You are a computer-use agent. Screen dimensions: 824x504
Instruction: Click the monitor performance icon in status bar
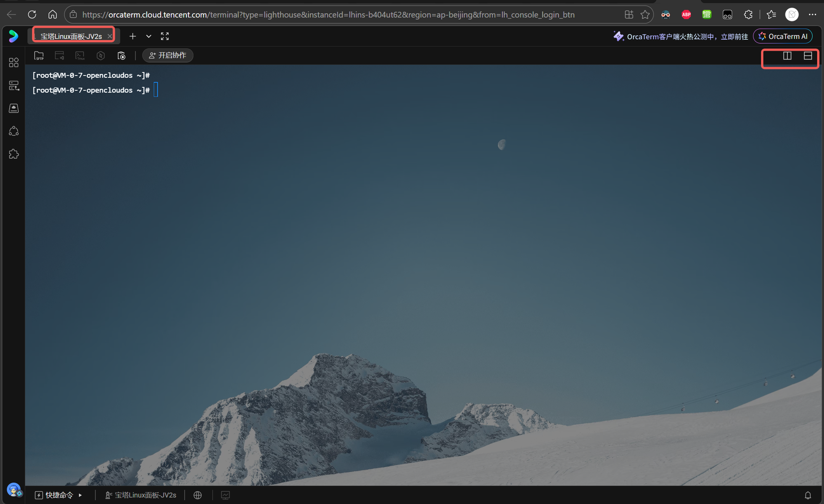pyautogui.click(x=225, y=495)
